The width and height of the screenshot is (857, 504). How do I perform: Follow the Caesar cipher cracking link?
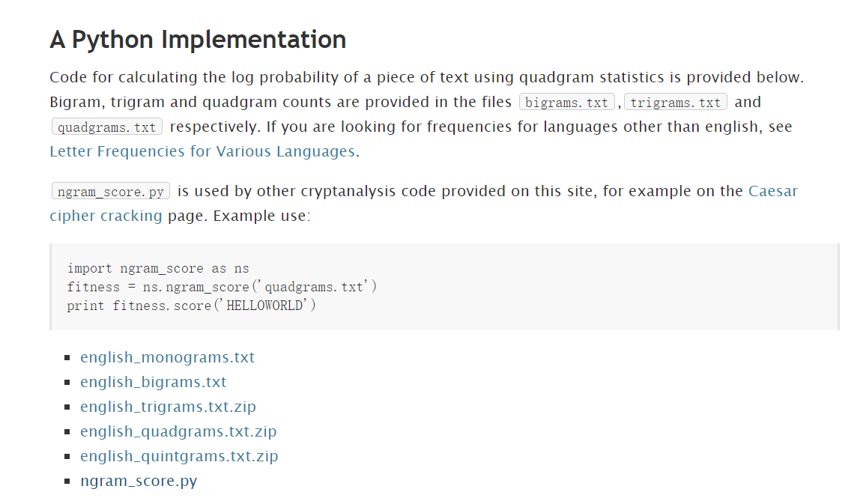(772, 191)
